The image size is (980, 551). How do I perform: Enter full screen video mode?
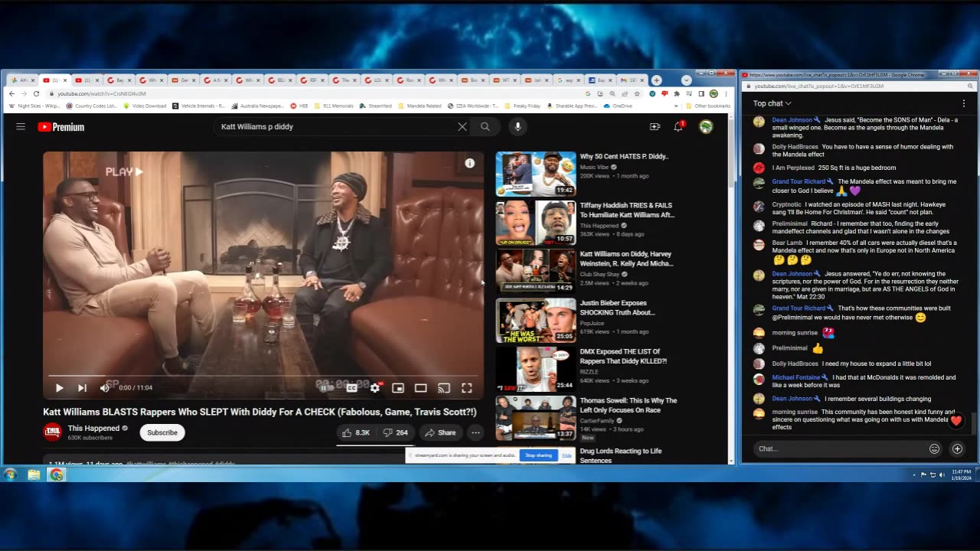pyautogui.click(x=466, y=388)
